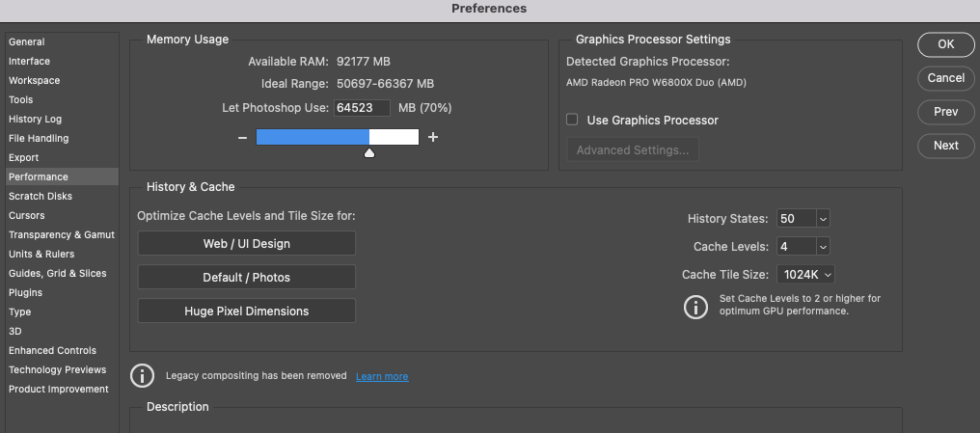980x433 pixels.
Task: Click the info icon beside legacy compositing
Action: point(142,376)
